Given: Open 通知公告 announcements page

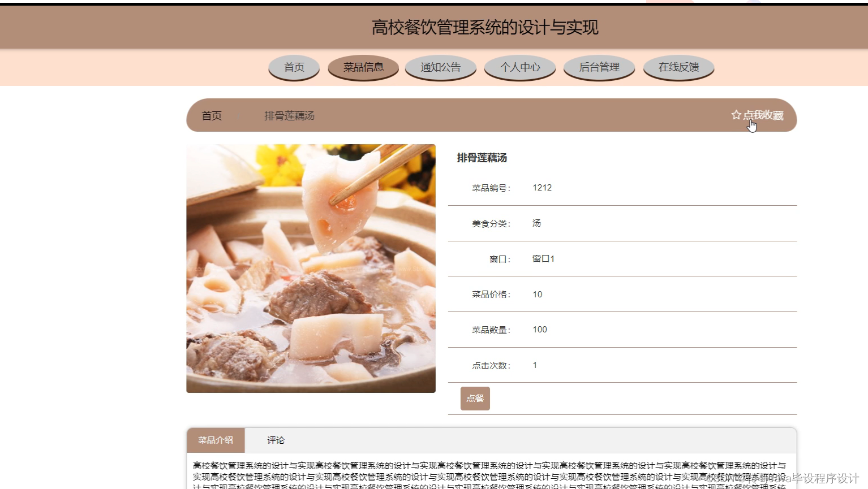Looking at the screenshot, I should click(x=441, y=67).
